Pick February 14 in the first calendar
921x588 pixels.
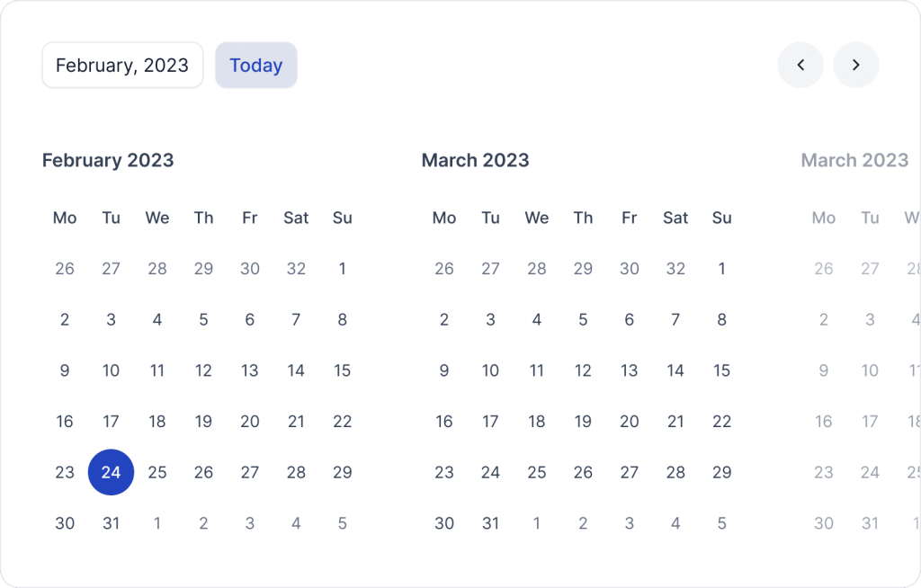coord(296,370)
